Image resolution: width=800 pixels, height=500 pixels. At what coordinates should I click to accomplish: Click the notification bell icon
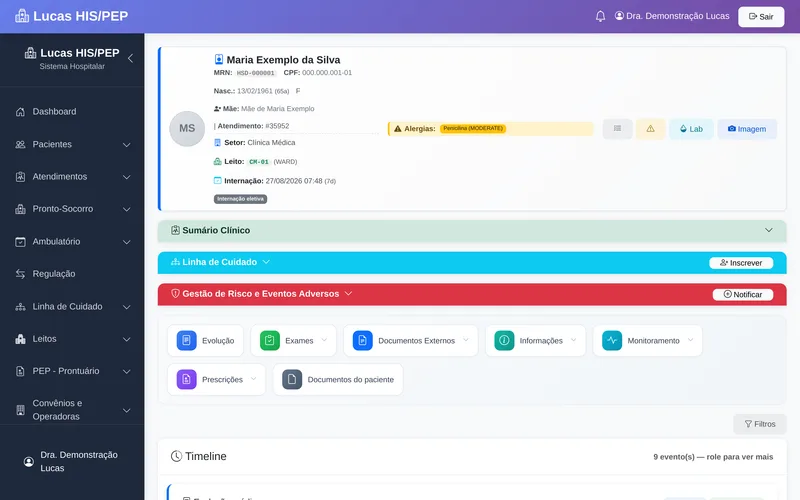point(601,16)
